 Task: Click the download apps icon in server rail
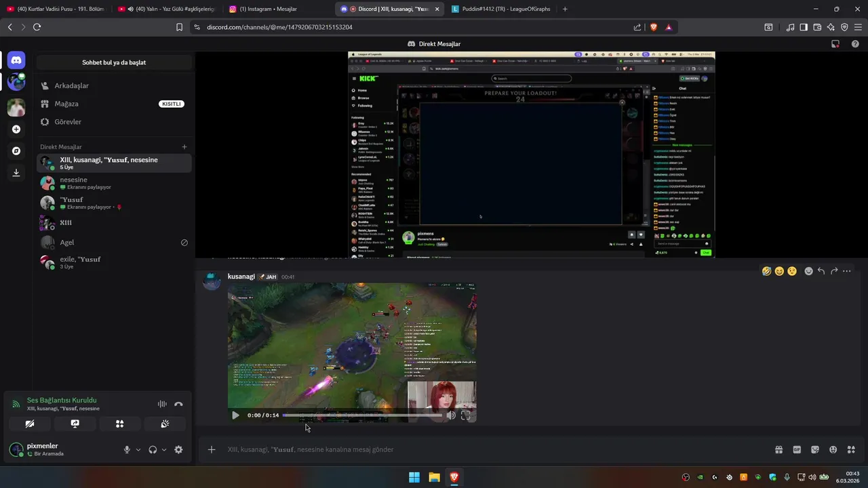coord(16,173)
